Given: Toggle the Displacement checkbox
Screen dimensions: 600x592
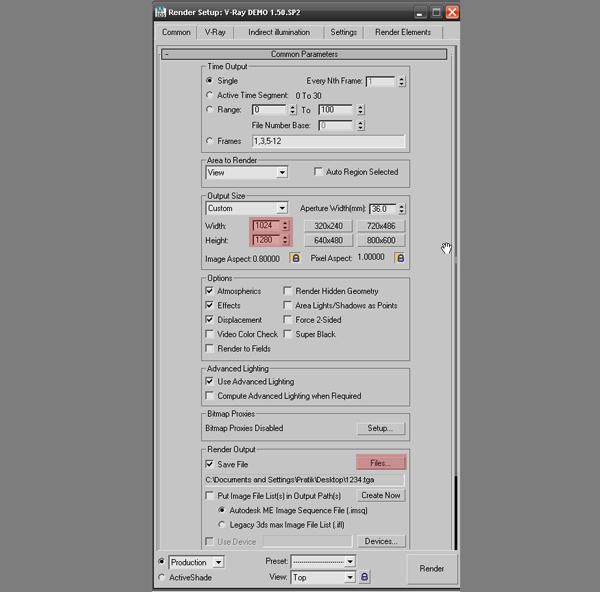Looking at the screenshot, I should point(209,320).
